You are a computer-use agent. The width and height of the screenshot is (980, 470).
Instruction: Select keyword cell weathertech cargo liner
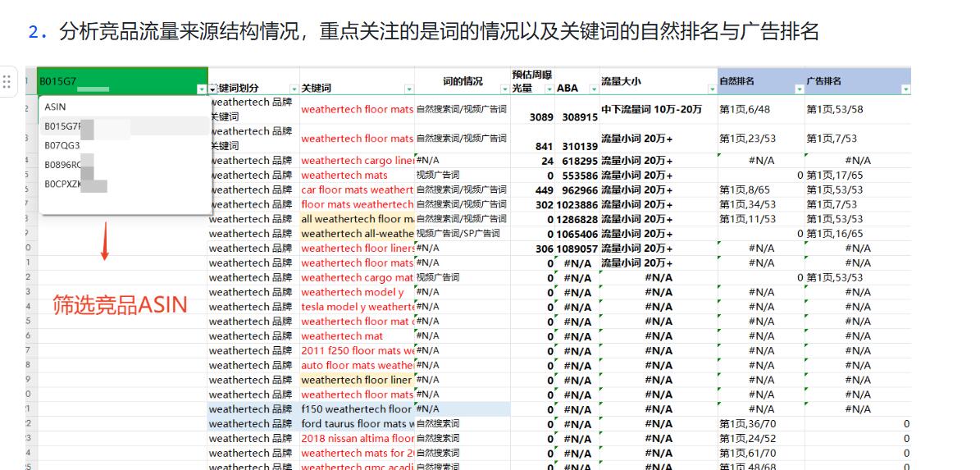pyautogui.click(x=358, y=161)
